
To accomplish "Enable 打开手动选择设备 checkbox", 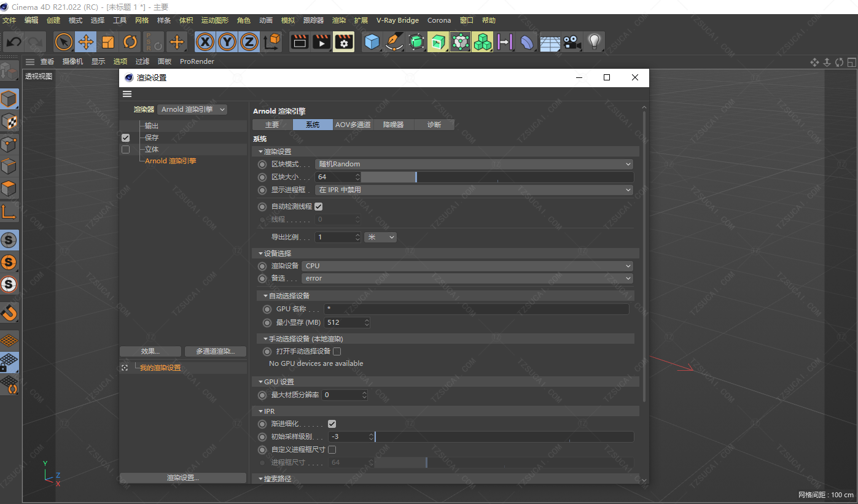I will pyautogui.click(x=337, y=351).
